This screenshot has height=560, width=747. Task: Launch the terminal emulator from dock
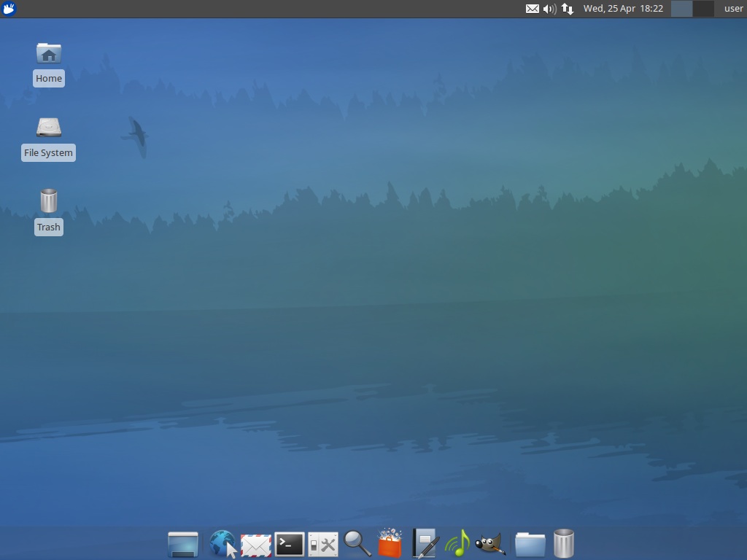[x=289, y=544]
